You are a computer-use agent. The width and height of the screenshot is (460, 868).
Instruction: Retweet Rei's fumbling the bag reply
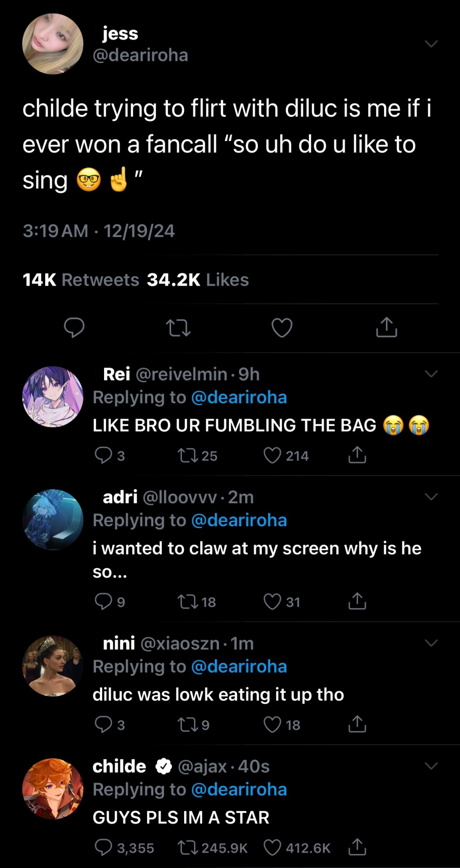pyautogui.click(x=188, y=456)
